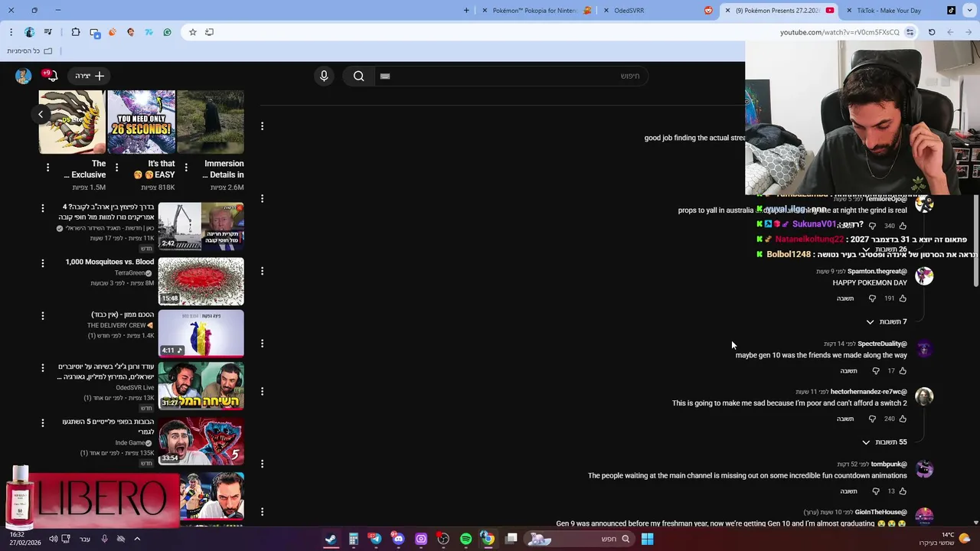Reply to SpectreDuality's comment

pos(849,371)
